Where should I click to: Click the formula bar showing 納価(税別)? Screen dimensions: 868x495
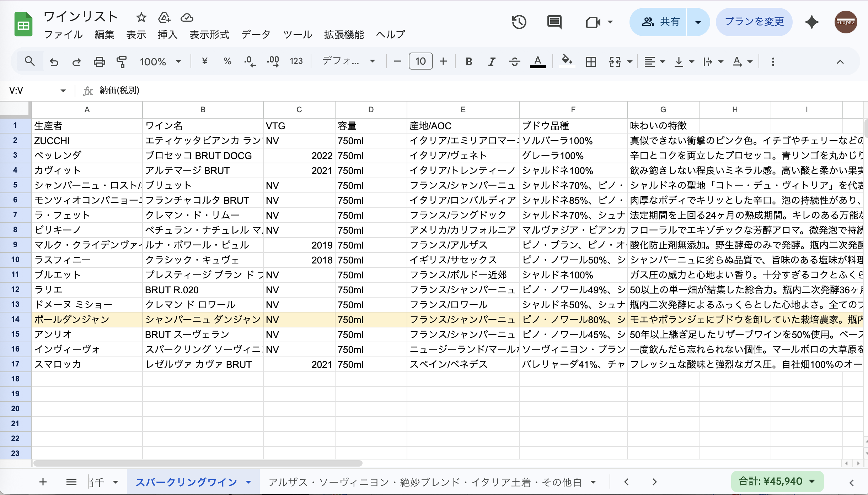tap(480, 91)
